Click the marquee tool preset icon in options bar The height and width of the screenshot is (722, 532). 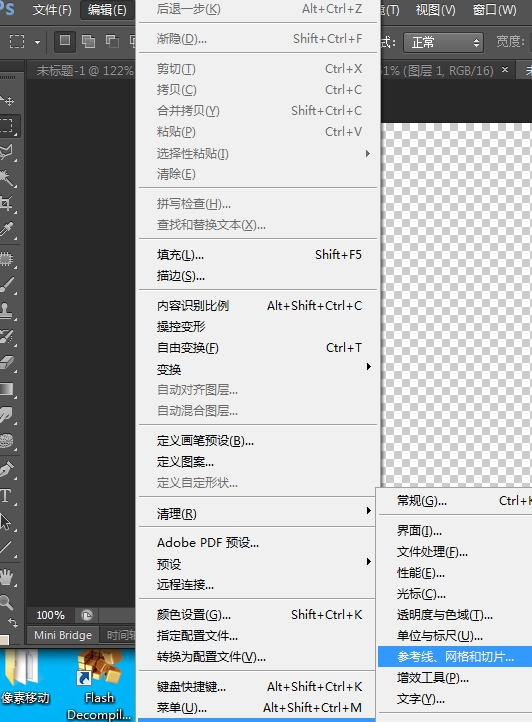coord(17,41)
